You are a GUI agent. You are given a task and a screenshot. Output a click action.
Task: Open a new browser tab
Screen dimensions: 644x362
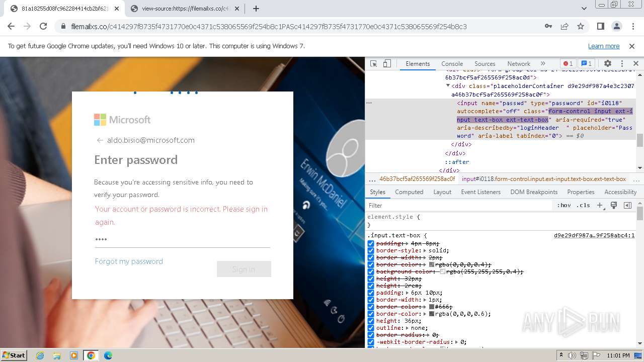[x=256, y=9]
